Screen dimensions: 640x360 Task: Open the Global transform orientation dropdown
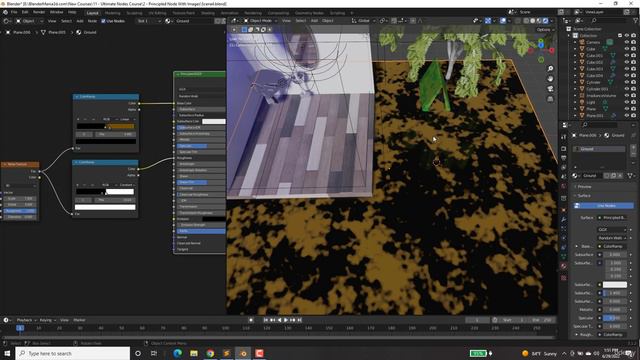tap(362, 20)
